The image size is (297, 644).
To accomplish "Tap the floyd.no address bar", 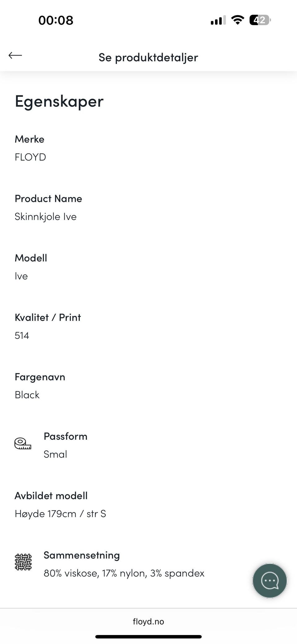I will pos(148,621).
